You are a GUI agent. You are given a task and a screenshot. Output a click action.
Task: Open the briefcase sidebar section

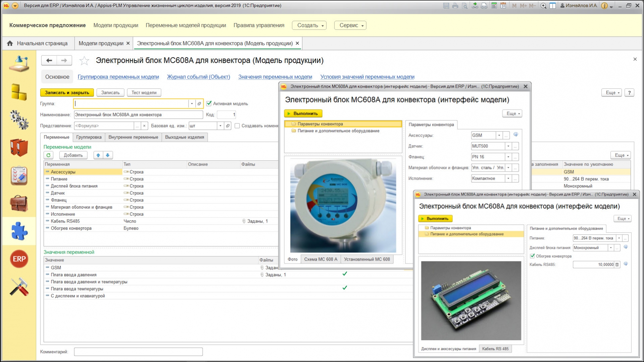19,203
